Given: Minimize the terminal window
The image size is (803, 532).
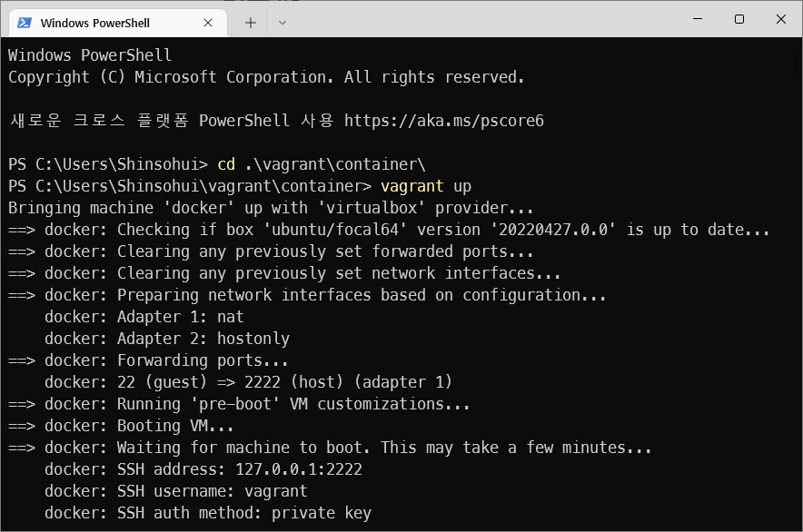Looking at the screenshot, I should pyautogui.click(x=697, y=19).
